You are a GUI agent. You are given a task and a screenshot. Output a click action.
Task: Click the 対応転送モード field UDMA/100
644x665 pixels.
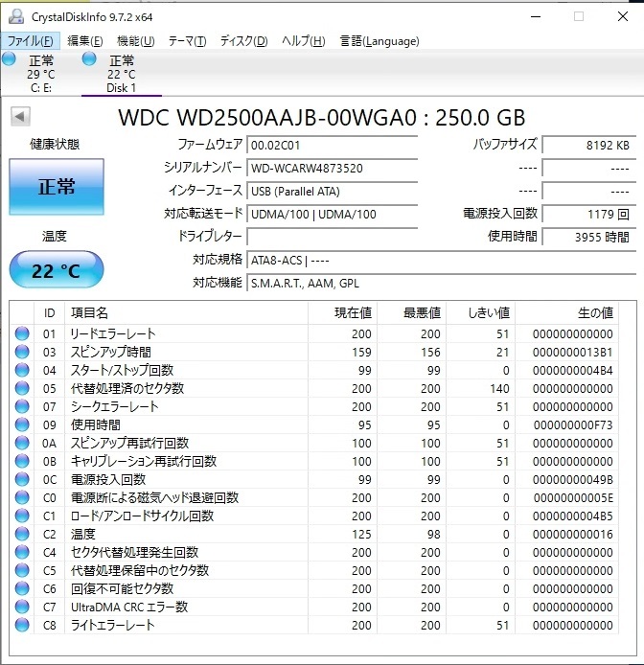tap(333, 215)
